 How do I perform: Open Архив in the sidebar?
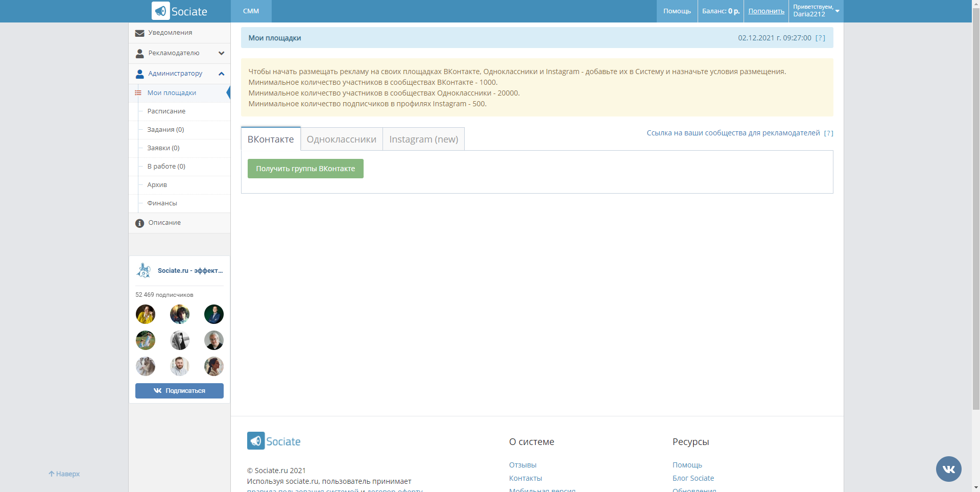tap(157, 185)
